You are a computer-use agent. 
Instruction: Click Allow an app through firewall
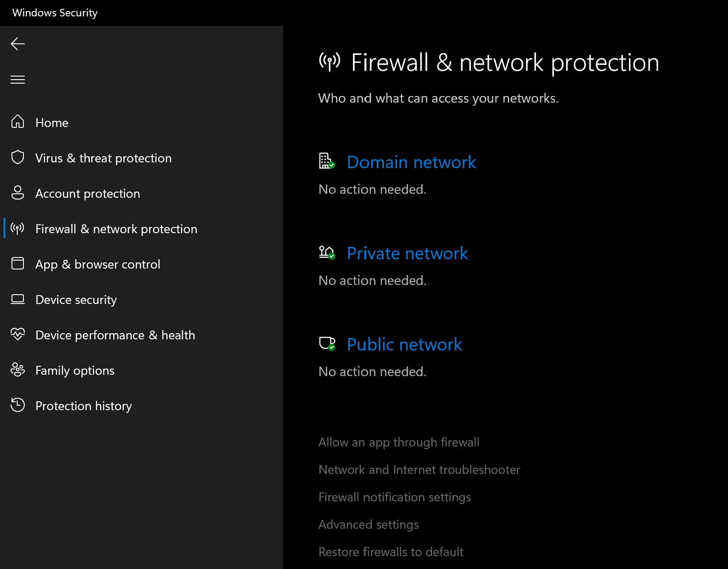398,442
